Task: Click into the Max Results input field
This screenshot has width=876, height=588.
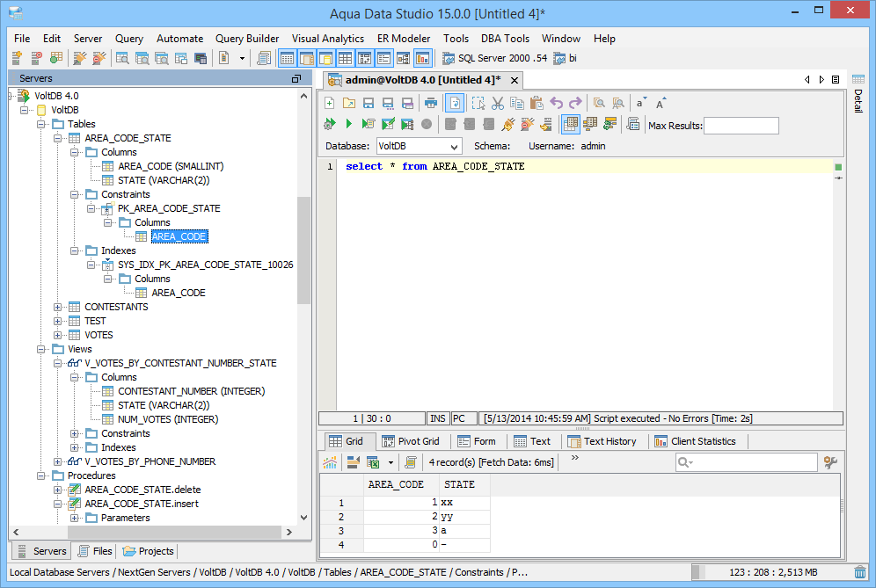Action: [x=741, y=126]
